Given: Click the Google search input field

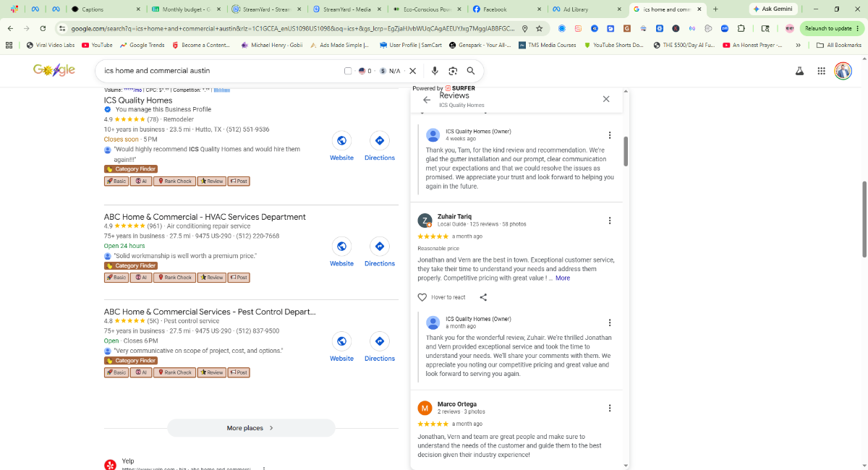Looking at the screenshot, I should (x=221, y=71).
